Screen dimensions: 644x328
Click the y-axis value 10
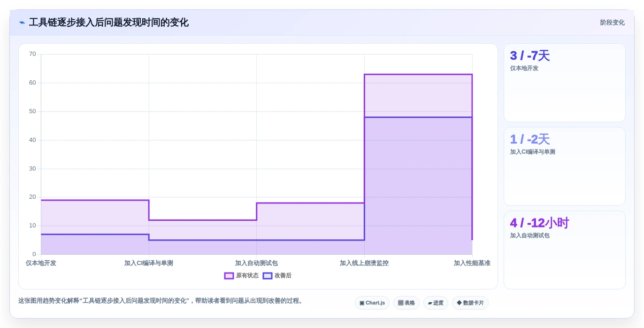[x=32, y=226]
